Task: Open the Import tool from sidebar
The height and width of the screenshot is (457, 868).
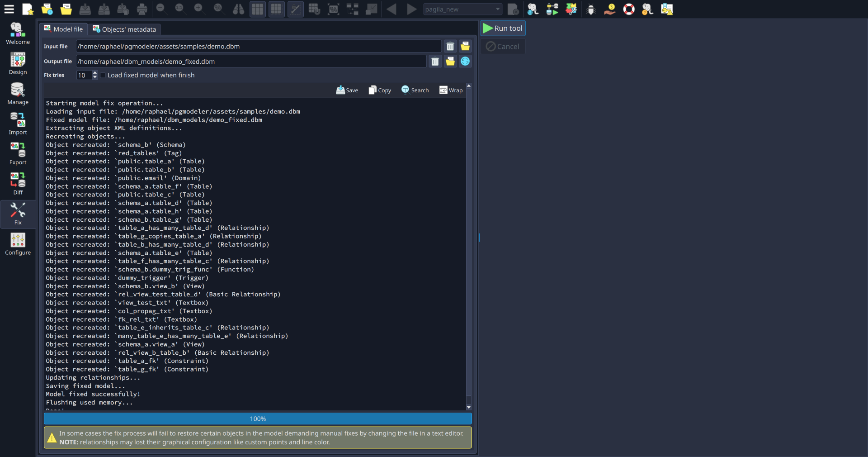Action: [x=18, y=123]
